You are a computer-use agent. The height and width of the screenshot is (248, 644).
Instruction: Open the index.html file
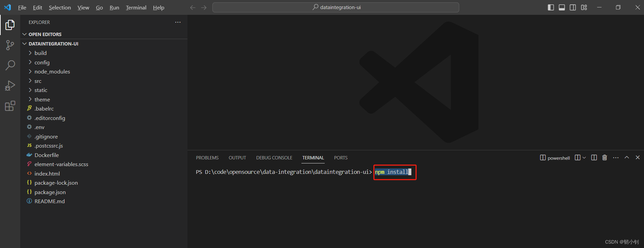coord(105,174)
